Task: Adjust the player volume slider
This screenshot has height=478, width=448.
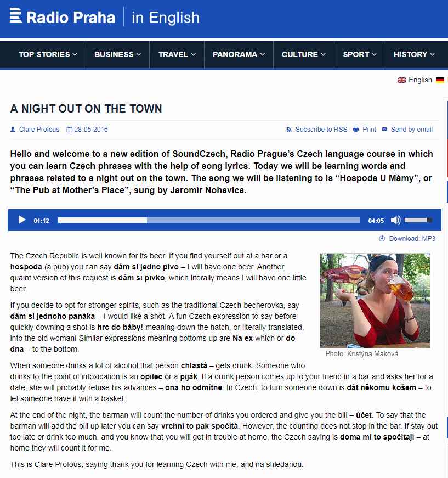Action: point(418,220)
